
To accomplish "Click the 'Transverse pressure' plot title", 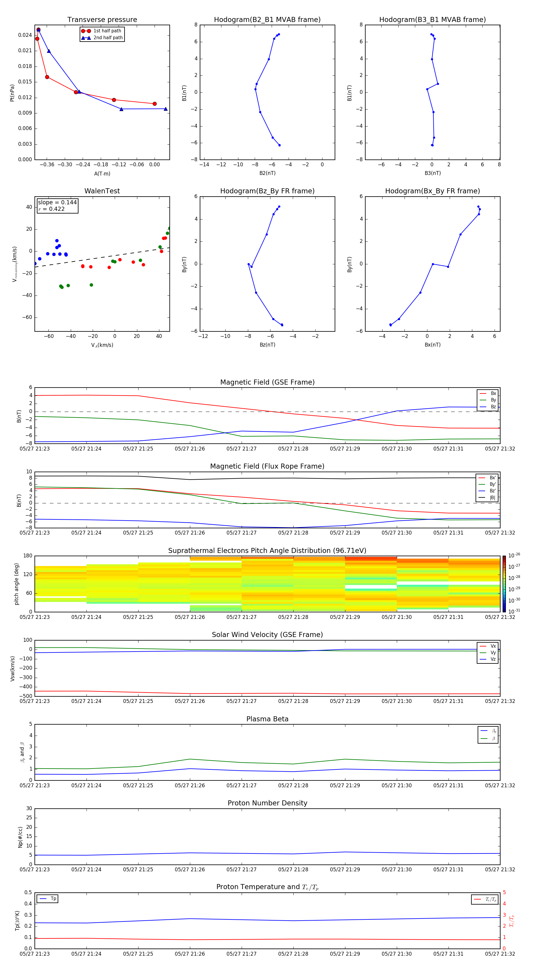I will click(x=102, y=20).
